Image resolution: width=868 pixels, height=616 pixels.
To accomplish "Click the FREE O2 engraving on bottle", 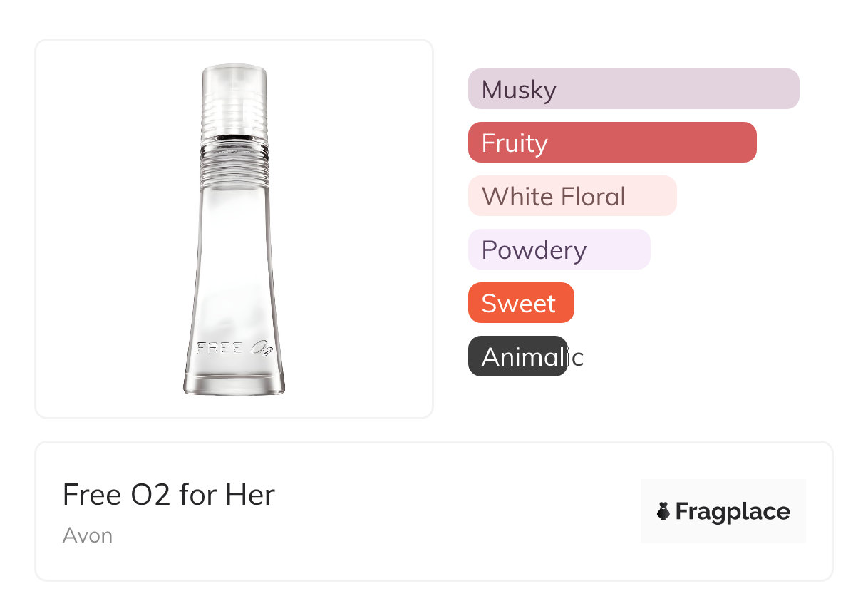I will [x=235, y=349].
